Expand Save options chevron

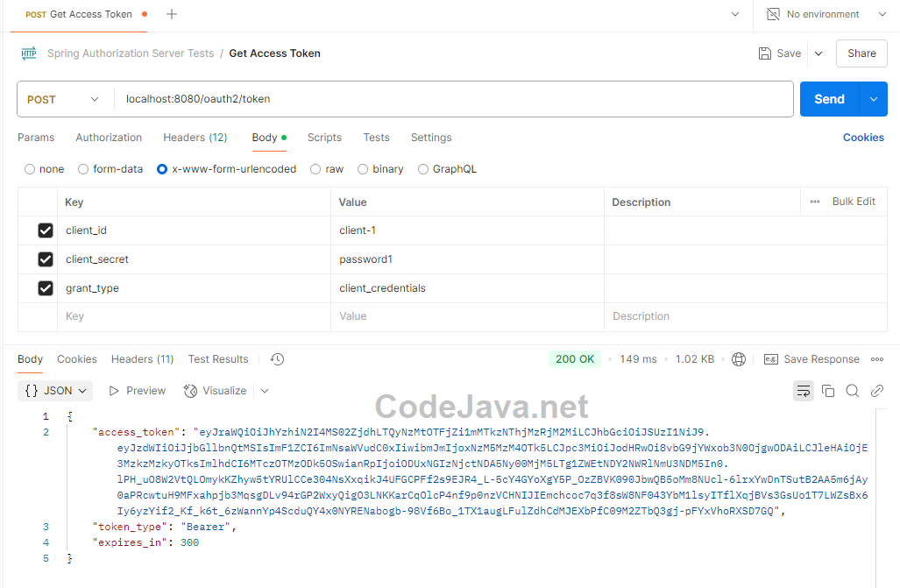click(819, 53)
